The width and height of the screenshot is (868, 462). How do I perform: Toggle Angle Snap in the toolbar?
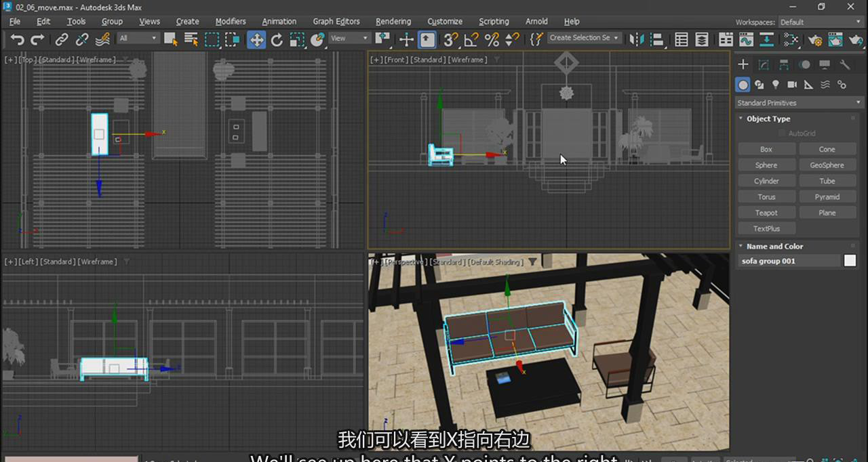tap(471, 40)
